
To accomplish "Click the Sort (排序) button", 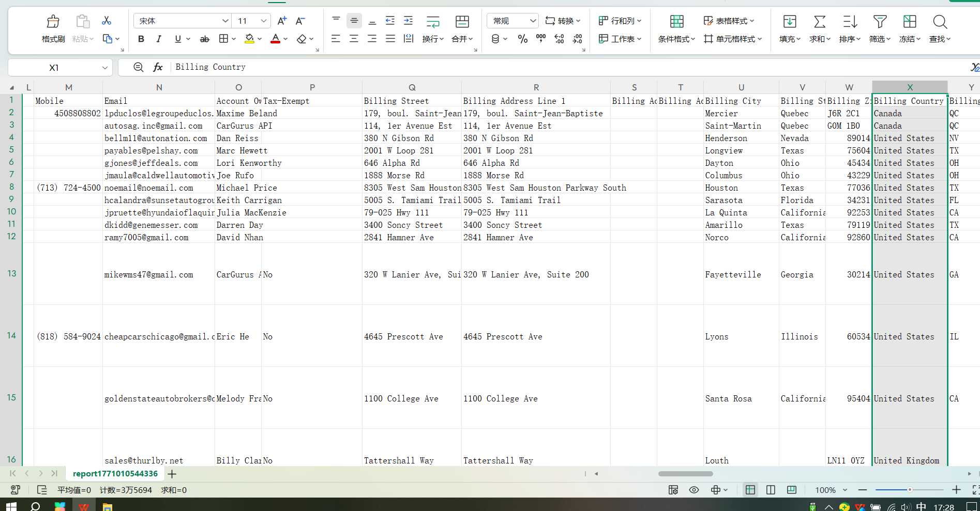I will (x=850, y=29).
